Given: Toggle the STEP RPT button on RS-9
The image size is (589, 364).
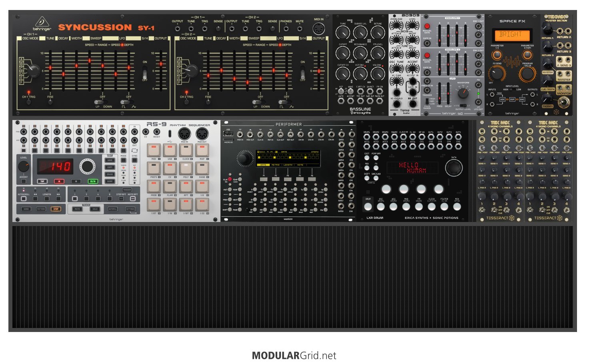Looking at the screenshot, I should pos(121,199).
